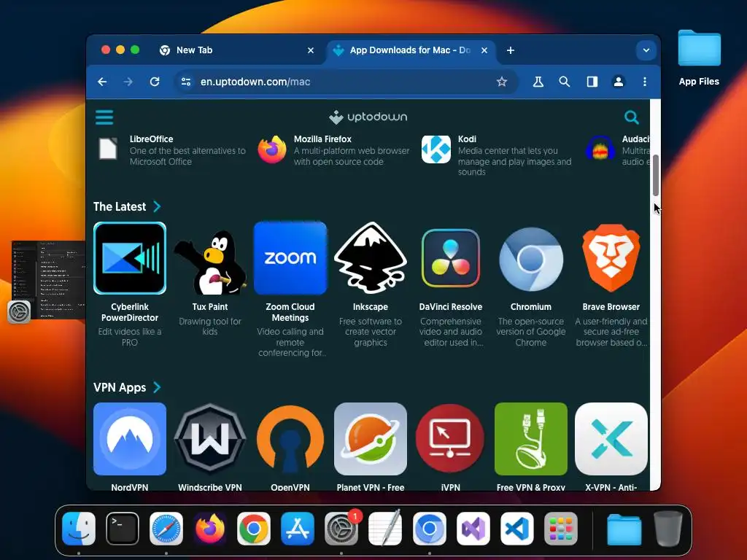Open the Brave Browser lion icon
This screenshot has height=560, width=747.
(x=611, y=258)
